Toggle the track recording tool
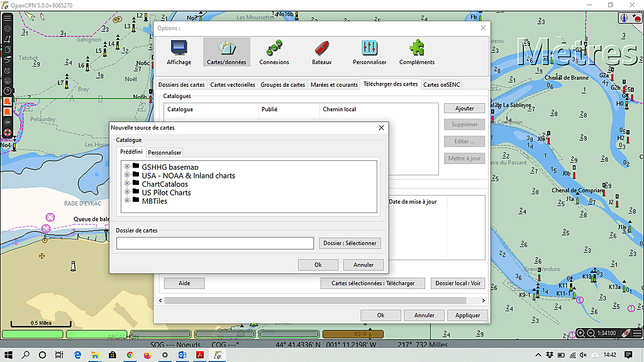Image resolution: width=644 pixels, height=362 pixels. click(8, 60)
